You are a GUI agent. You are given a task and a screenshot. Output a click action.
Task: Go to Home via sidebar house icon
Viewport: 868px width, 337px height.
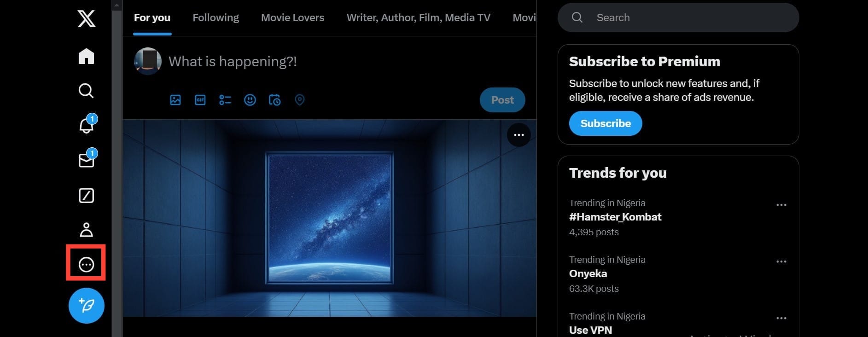click(x=87, y=56)
